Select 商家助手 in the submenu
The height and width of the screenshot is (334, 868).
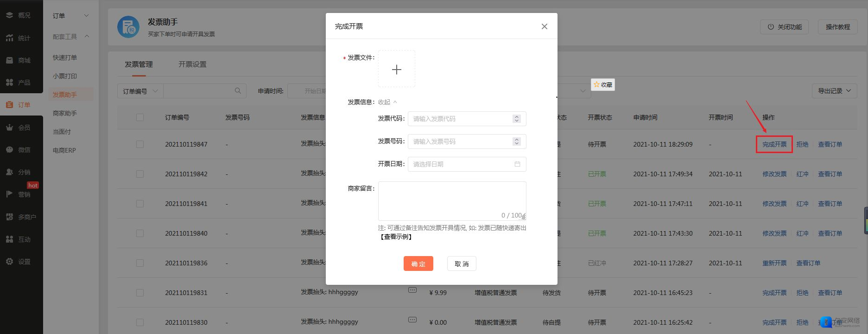pyautogui.click(x=65, y=113)
